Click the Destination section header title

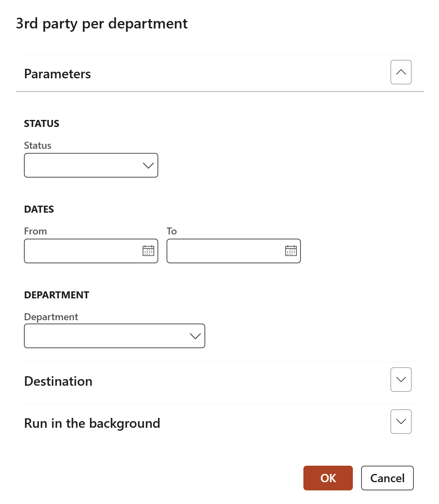58,381
